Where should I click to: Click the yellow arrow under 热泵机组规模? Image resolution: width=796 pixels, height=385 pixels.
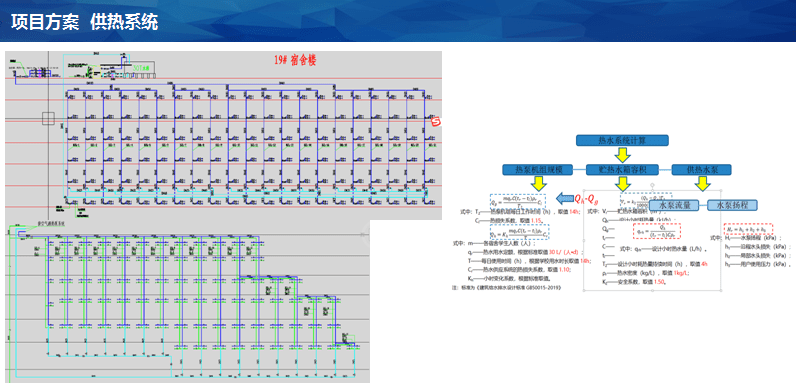tap(538, 184)
